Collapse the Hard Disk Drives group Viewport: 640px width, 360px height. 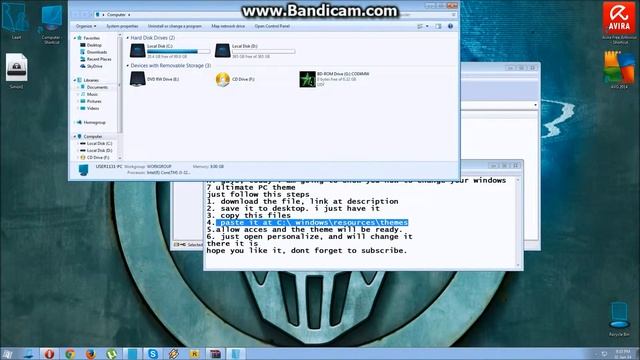(x=128, y=38)
